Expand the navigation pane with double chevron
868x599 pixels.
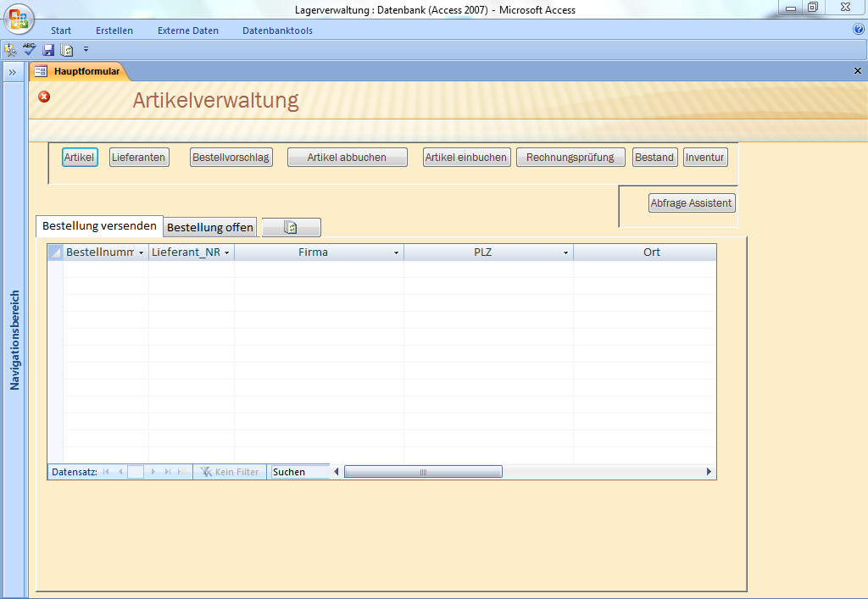(x=13, y=72)
